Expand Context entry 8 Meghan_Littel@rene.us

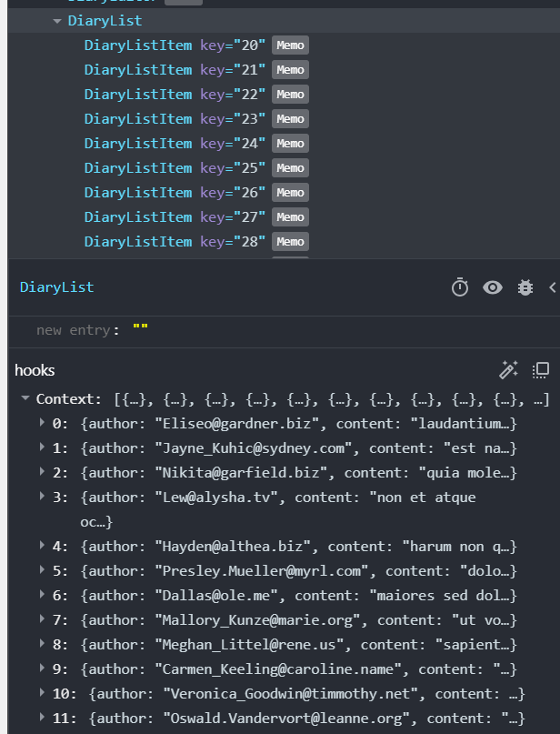42,644
